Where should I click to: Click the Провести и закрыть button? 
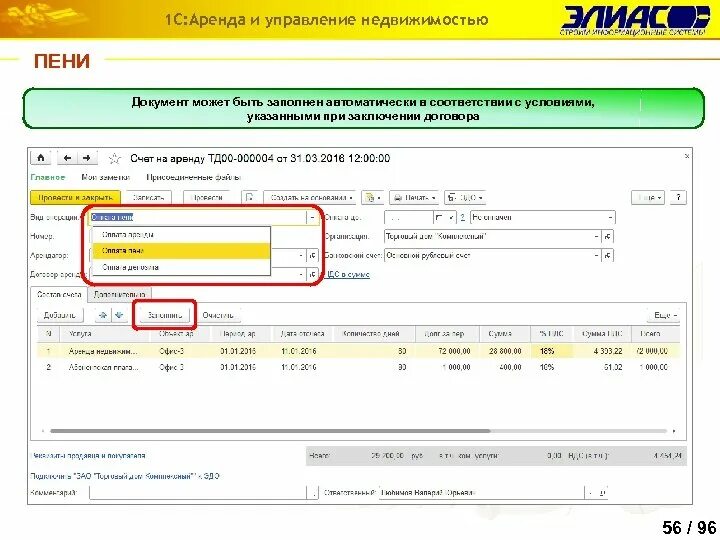75,197
